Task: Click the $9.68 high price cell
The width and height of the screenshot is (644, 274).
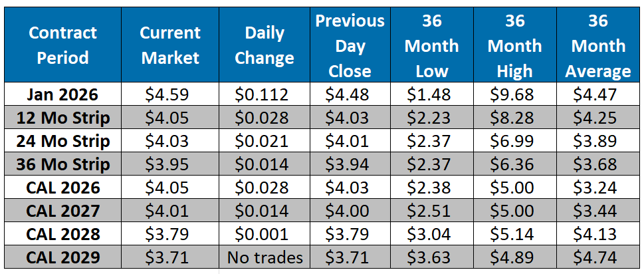Action: (x=514, y=94)
